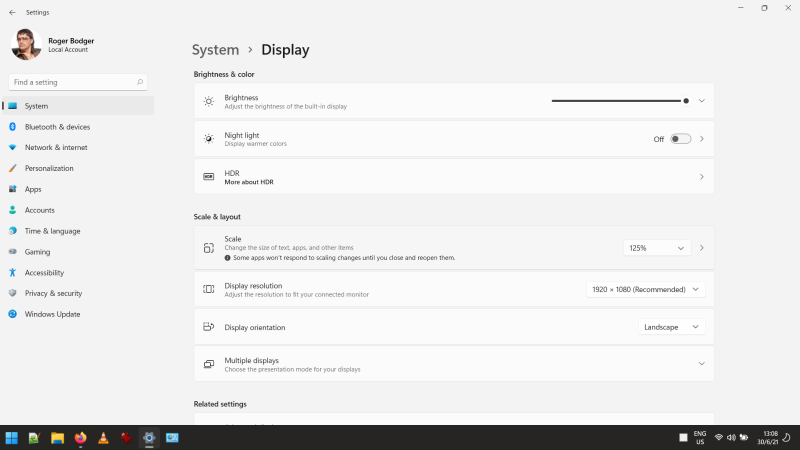
Task: Open the Windows Start menu
Action: (x=11, y=438)
